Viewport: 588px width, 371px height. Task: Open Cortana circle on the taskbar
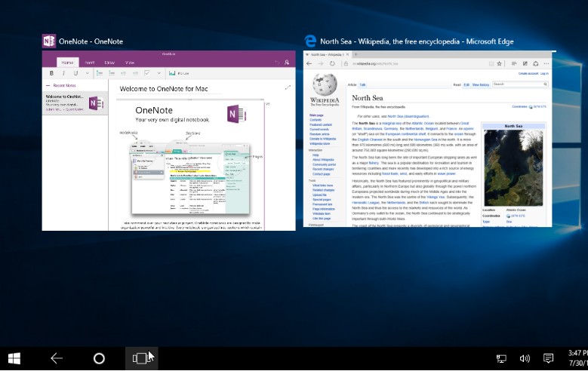pos(99,359)
